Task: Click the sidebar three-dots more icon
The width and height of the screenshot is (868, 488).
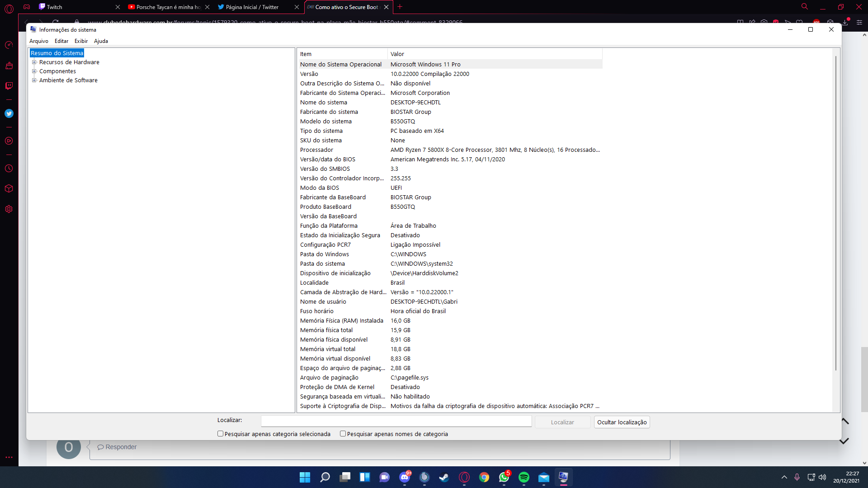Action: click(x=9, y=457)
